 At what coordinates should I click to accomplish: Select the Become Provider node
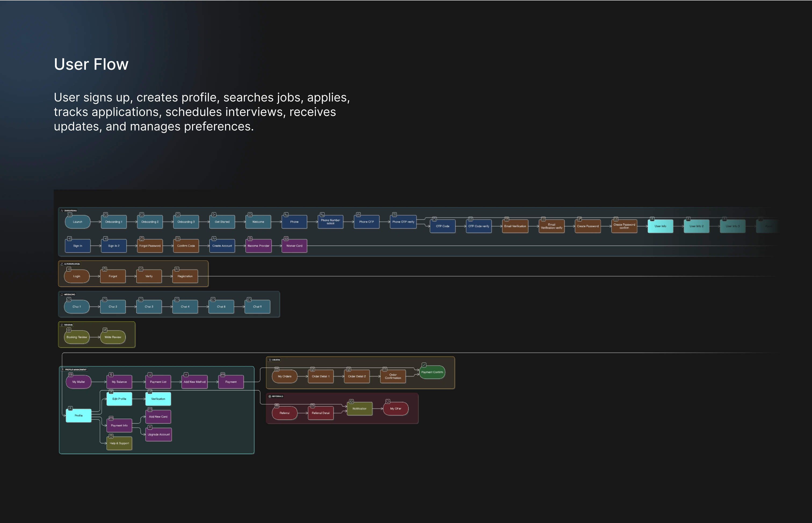[258, 246]
